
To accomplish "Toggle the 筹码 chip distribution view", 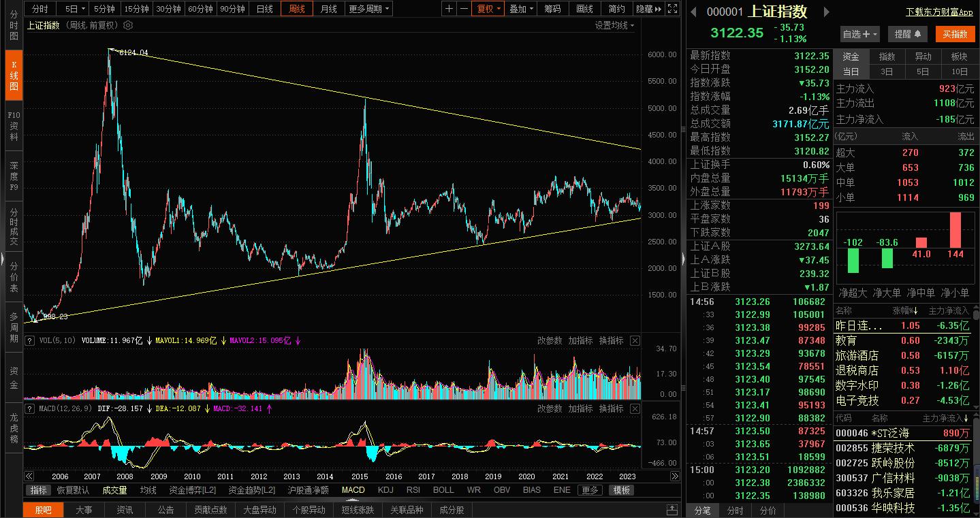I will [552, 9].
